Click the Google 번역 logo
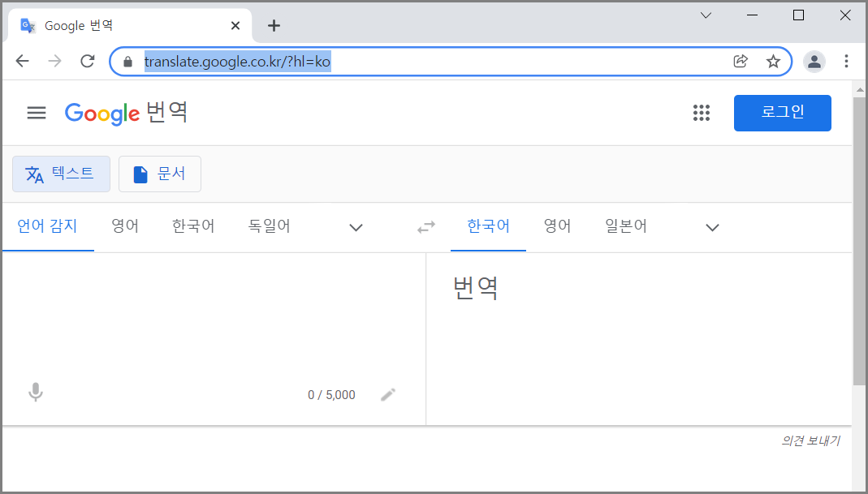Viewport: 868px width, 494px height. (x=127, y=113)
